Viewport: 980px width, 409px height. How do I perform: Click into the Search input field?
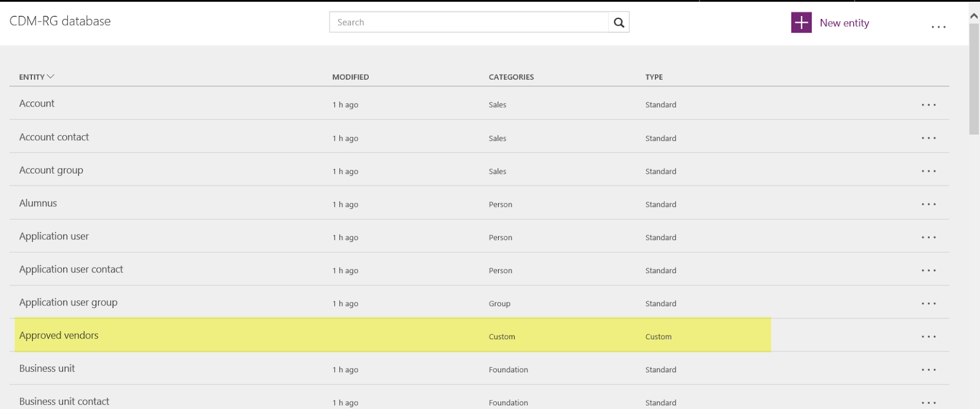click(469, 23)
